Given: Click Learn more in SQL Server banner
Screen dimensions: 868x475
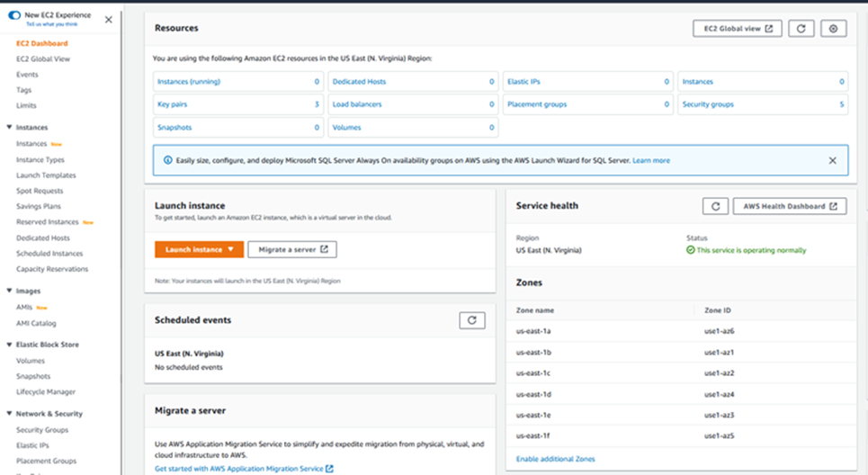Looking at the screenshot, I should (x=651, y=160).
